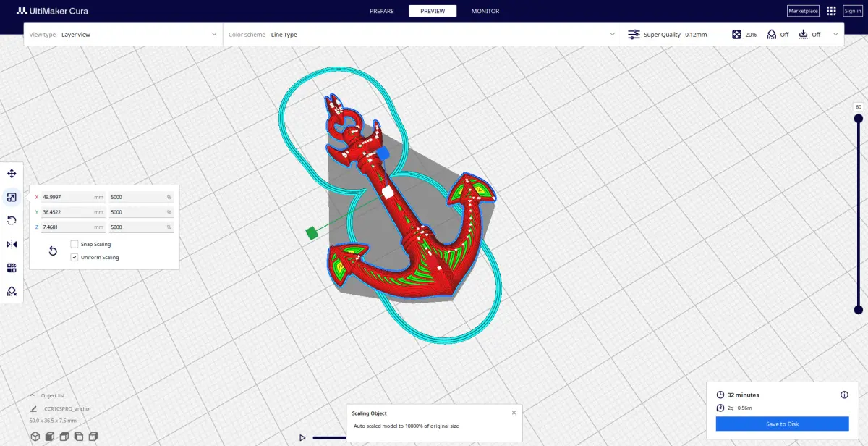Click the Y scale percent field
The width and height of the screenshot is (868, 446).
[141, 212]
